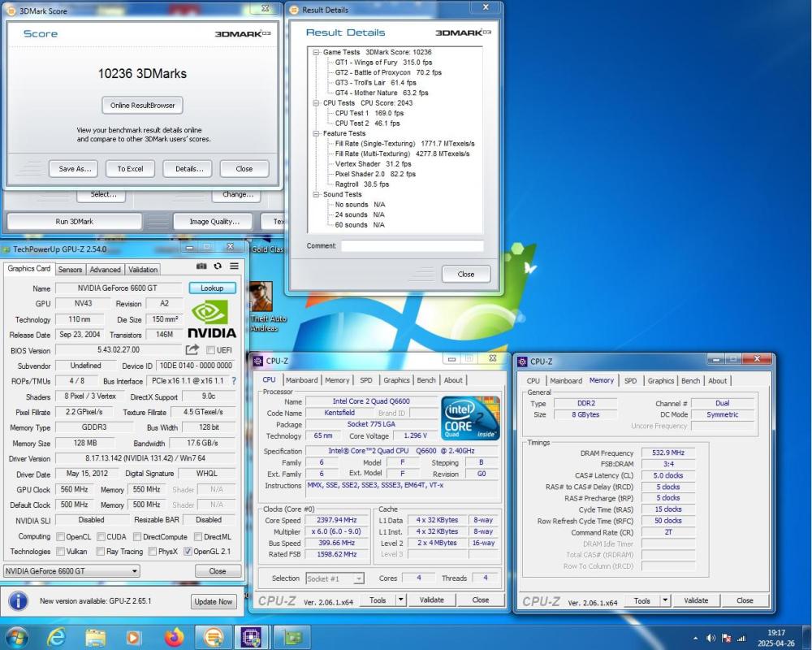Click the UEFI icon beside BIOS Version

(211, 349)
